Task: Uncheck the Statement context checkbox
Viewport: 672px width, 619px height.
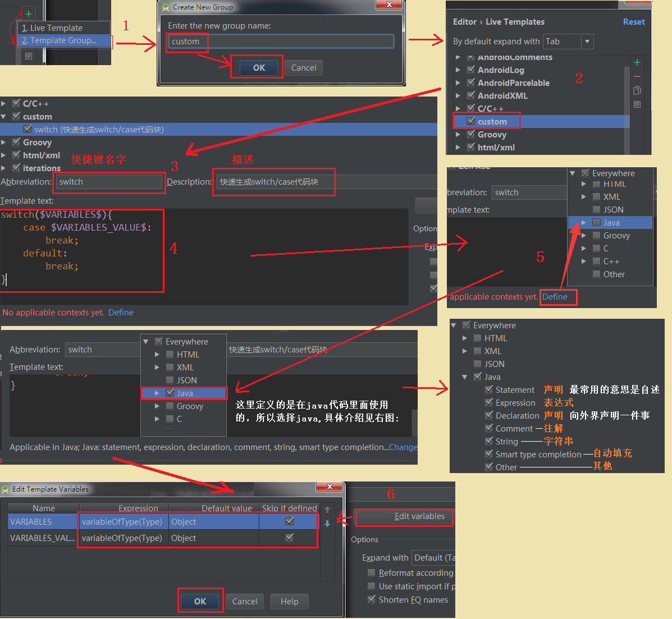Action: click(x=489, y=389)
